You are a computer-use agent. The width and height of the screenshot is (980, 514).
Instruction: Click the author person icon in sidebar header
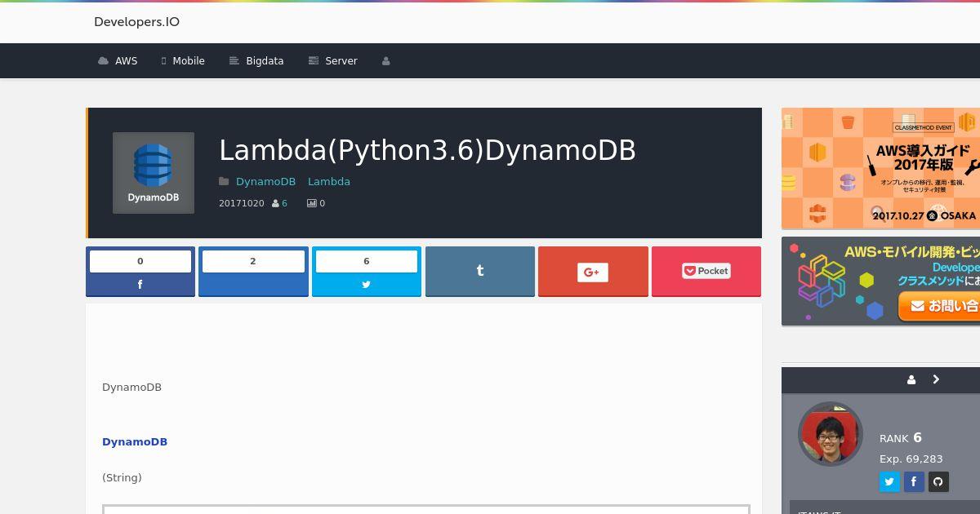point(911,379)
